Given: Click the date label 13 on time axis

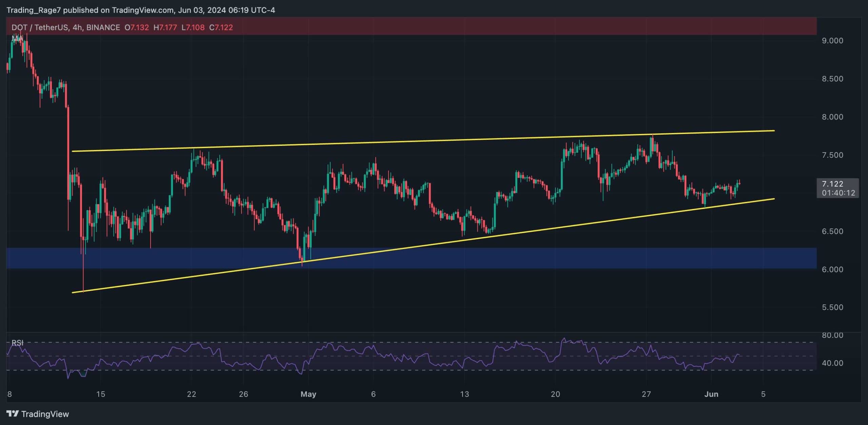Looking at the screenshot, I should [x=465, y=394].
